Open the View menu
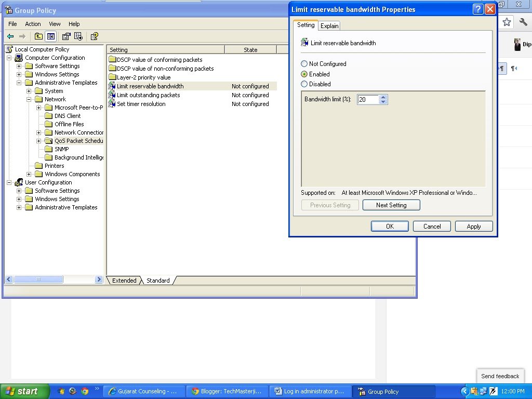This screenshot has width=532, height=399. [55, 24]
